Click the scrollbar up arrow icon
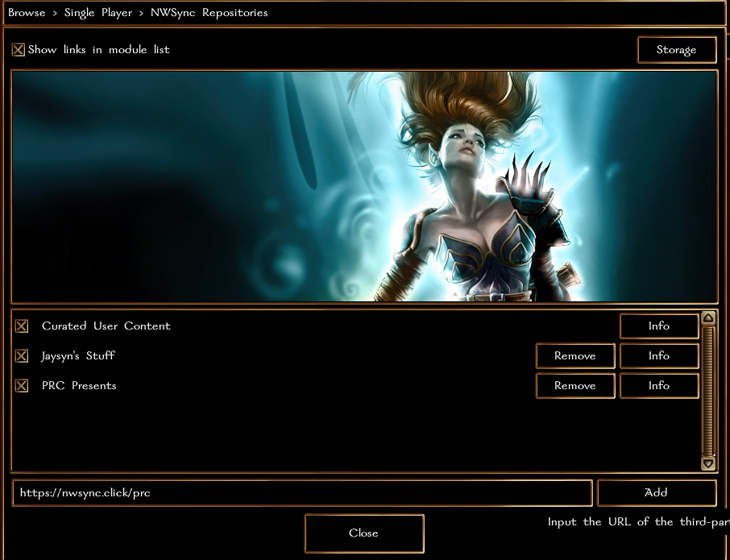730x560 pixels. (708, 318)
